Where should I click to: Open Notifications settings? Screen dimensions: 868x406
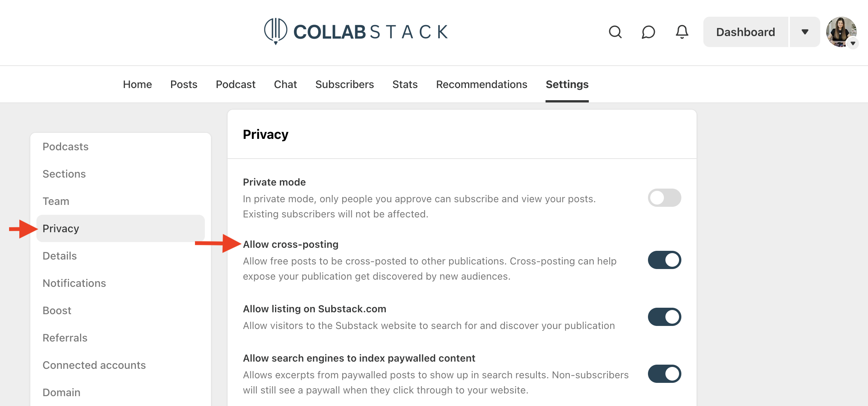point(74,283)
